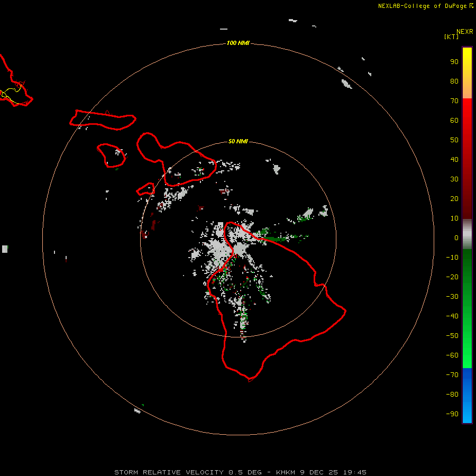The image size is (476, 476).
Task: Click the 0 value on the velocity scale
Action: click(x=456, y=238)
